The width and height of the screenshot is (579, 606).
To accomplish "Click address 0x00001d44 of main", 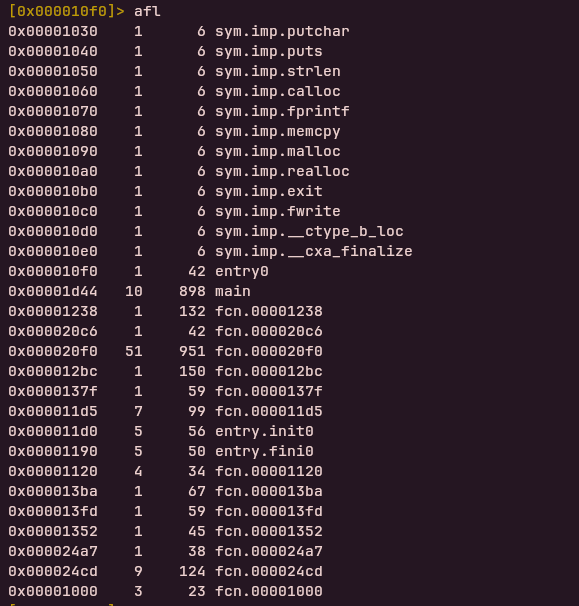I will pos(53,291).
